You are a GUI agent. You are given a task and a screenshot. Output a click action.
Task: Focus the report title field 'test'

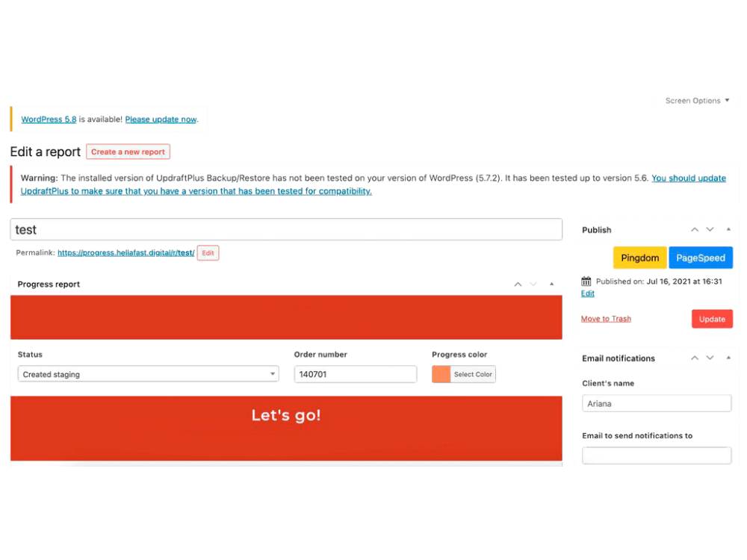pyautogui.click(x=286, y=229)
